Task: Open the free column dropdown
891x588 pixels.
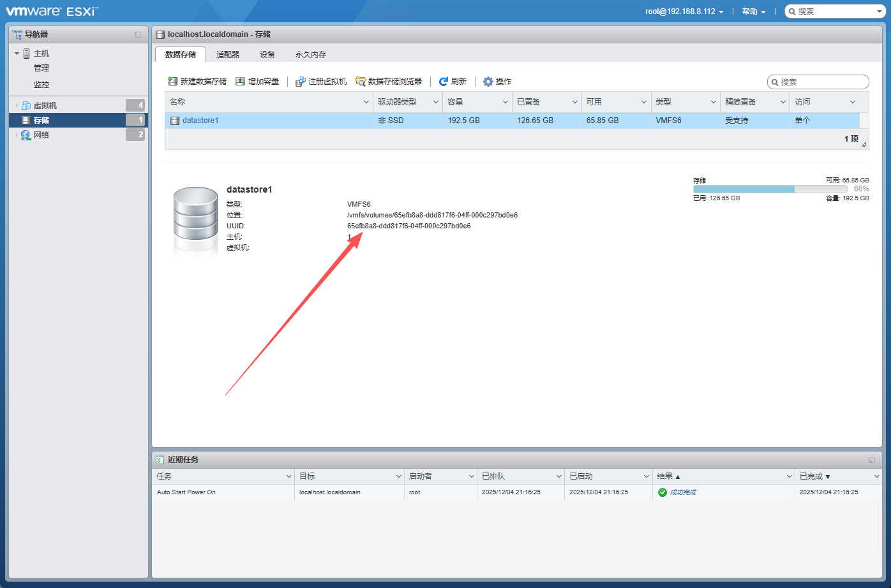Action: [644, 102]
